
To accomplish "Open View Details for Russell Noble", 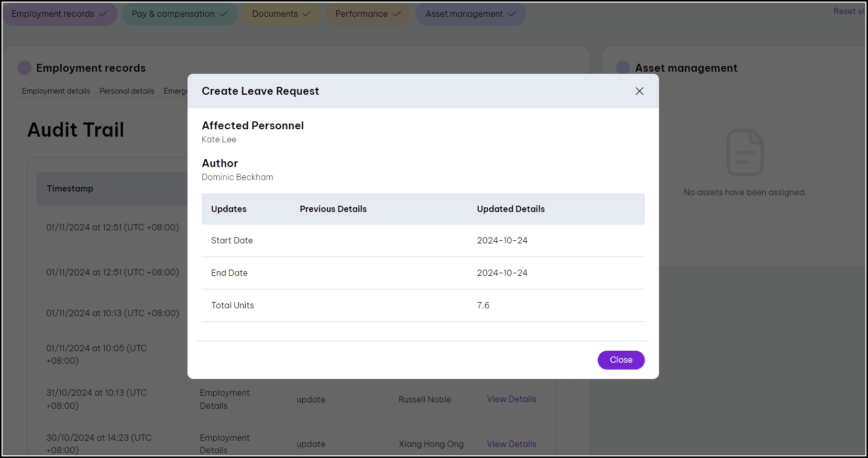I will coord(511,399).
